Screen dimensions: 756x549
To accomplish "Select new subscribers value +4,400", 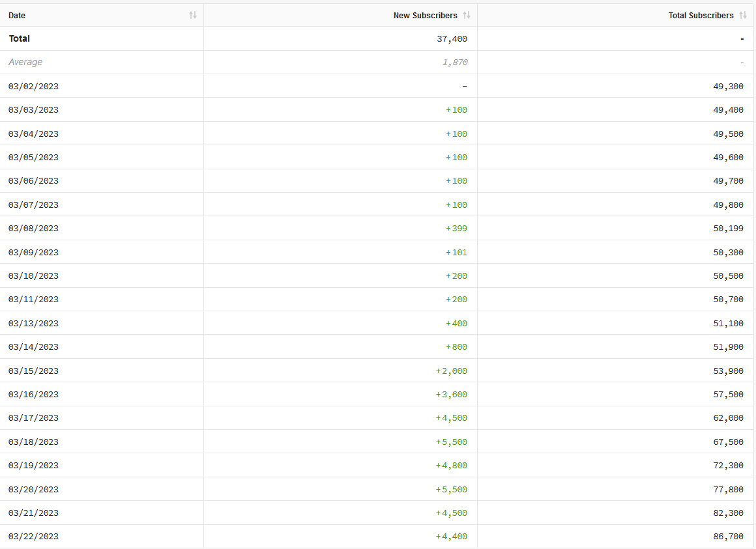I will pos(451,537).
